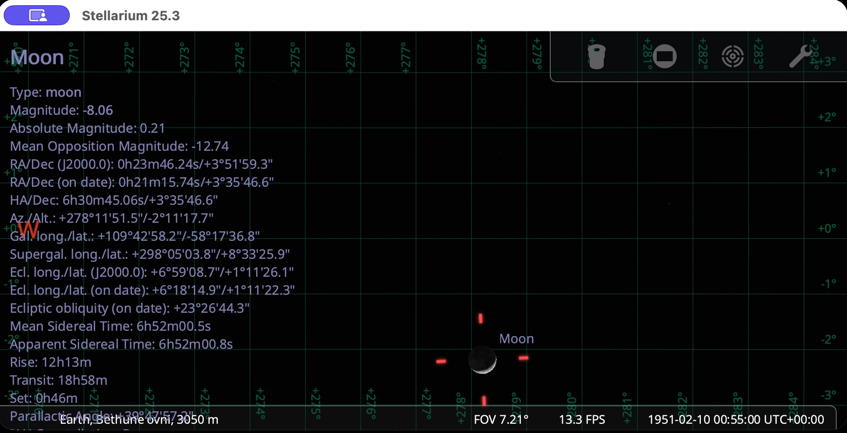
Task: Click the Type: moon line
Action: (46, 92)
